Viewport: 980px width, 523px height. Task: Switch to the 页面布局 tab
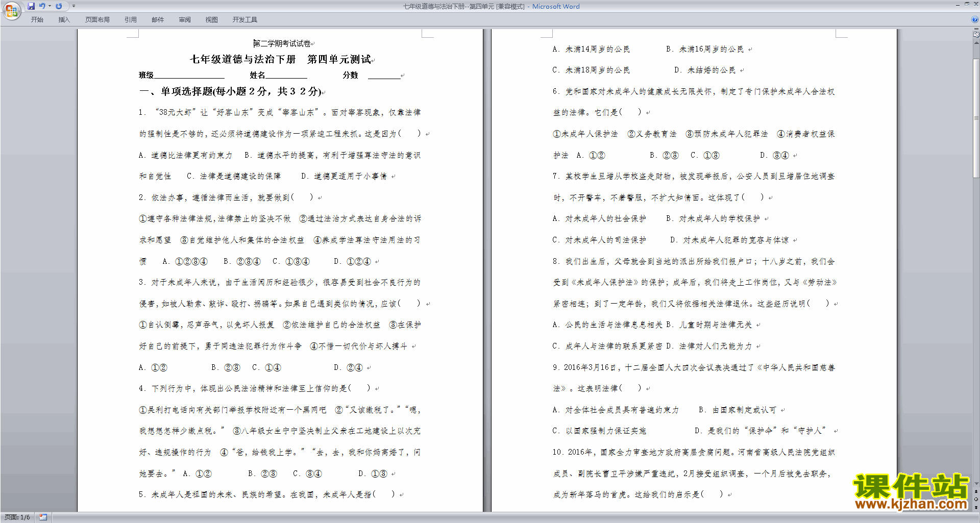[97, 20]
